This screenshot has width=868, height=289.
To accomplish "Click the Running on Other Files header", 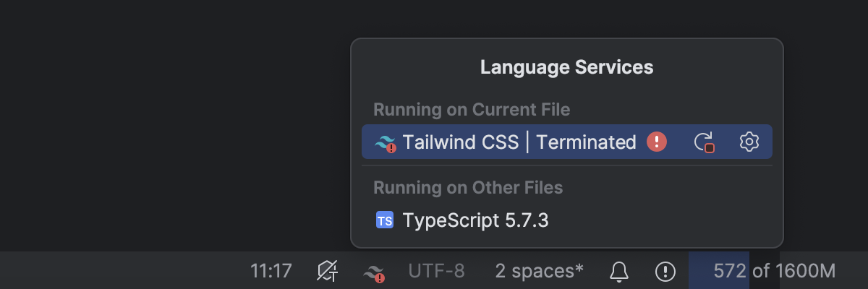I will (x=467, y=188).
